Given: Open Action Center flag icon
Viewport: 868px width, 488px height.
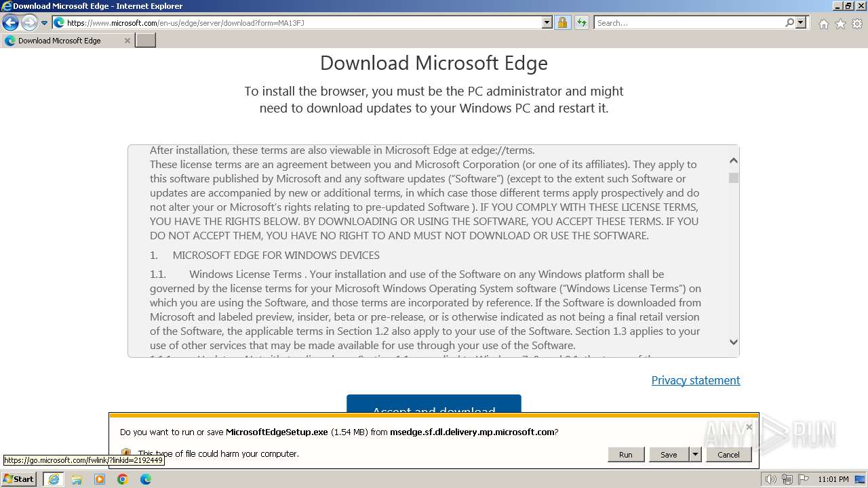Looking at the screenshot, I should point(803,479).
